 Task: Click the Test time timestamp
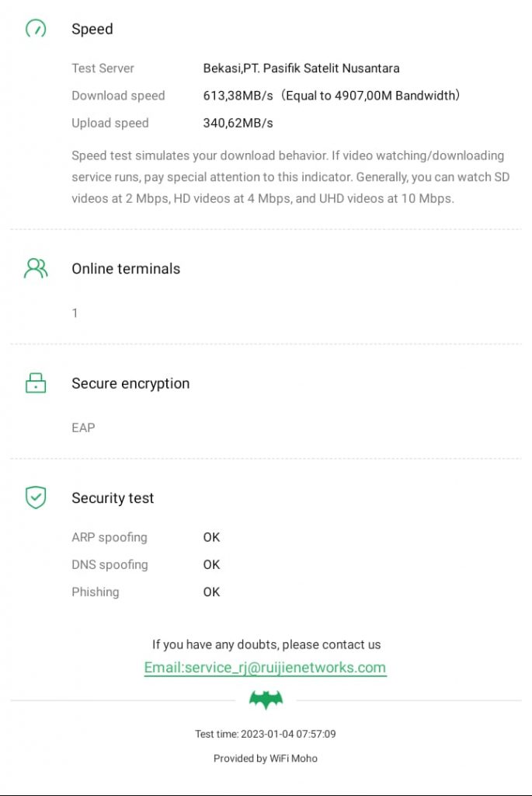266,734
